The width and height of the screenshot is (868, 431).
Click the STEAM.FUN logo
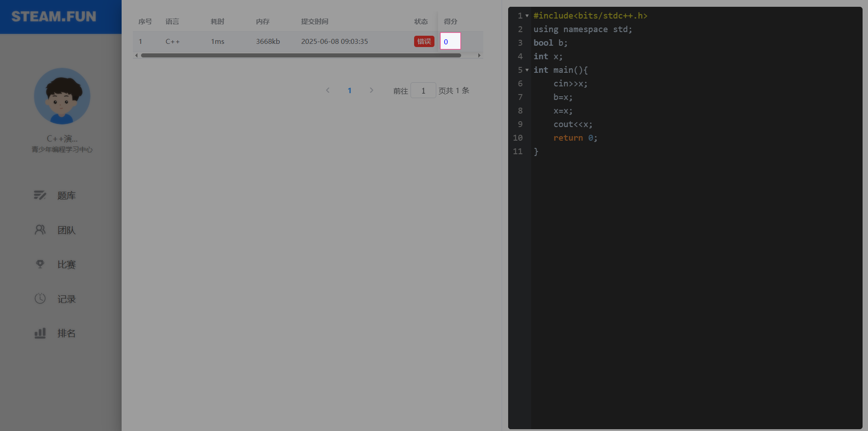[x=54, y=17]
